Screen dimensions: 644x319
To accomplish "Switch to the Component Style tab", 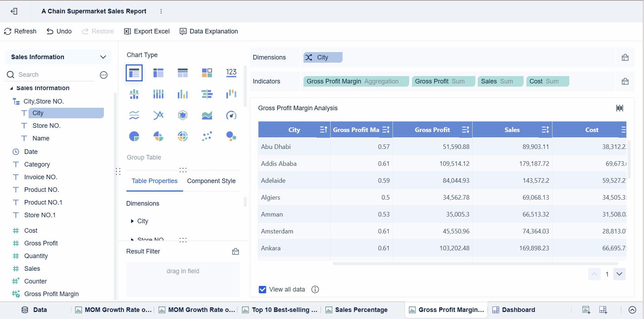I will coord(211,181).
